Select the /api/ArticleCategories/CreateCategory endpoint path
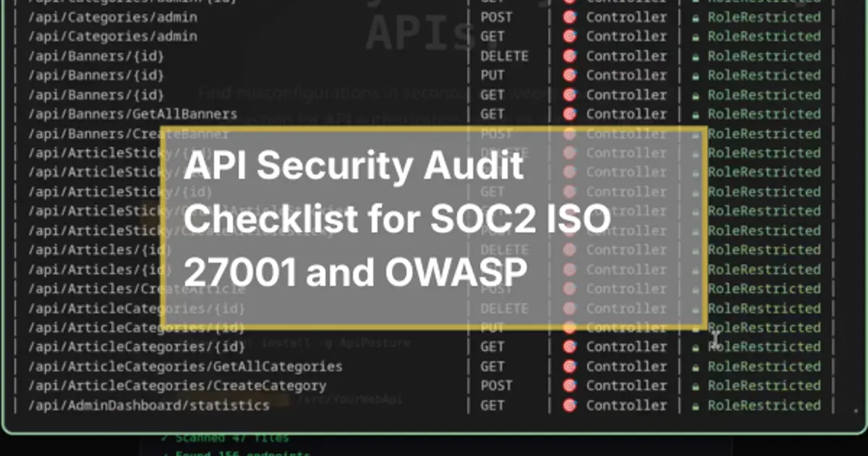The height and width of the screenshot is (456, 868). (177, 386)
